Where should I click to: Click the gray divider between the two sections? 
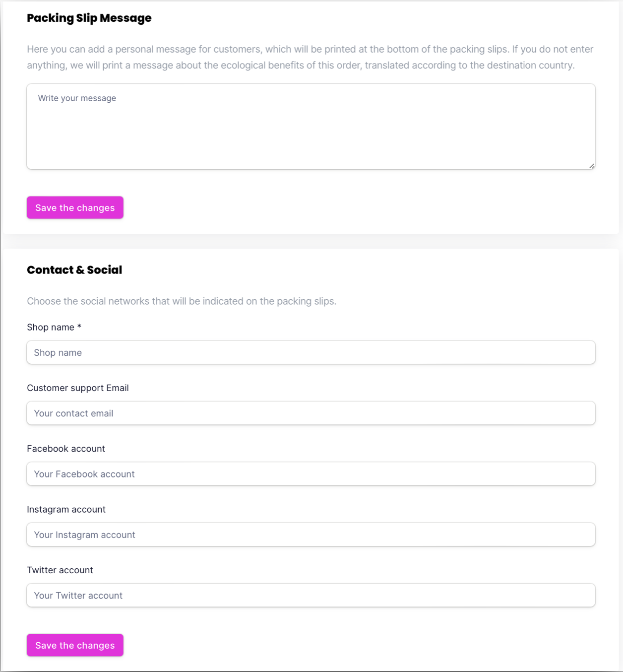click(311, 241)
